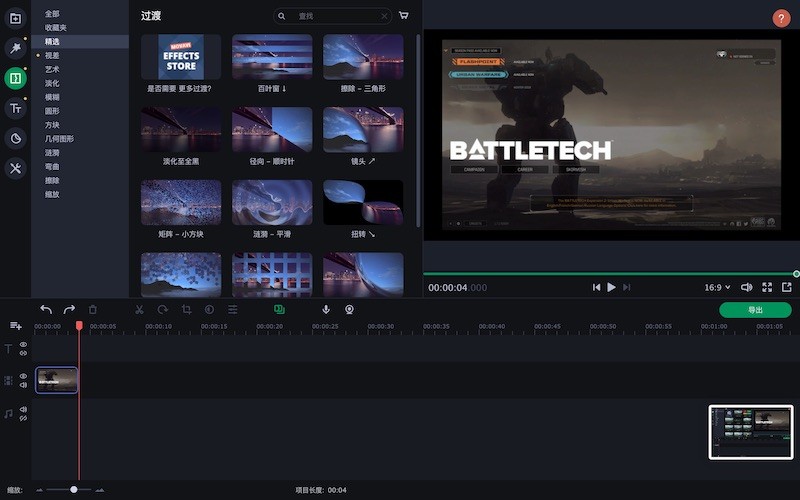Open the filters magic wand panel
This screenshot has width=800, height=500.
pos(15,48)
